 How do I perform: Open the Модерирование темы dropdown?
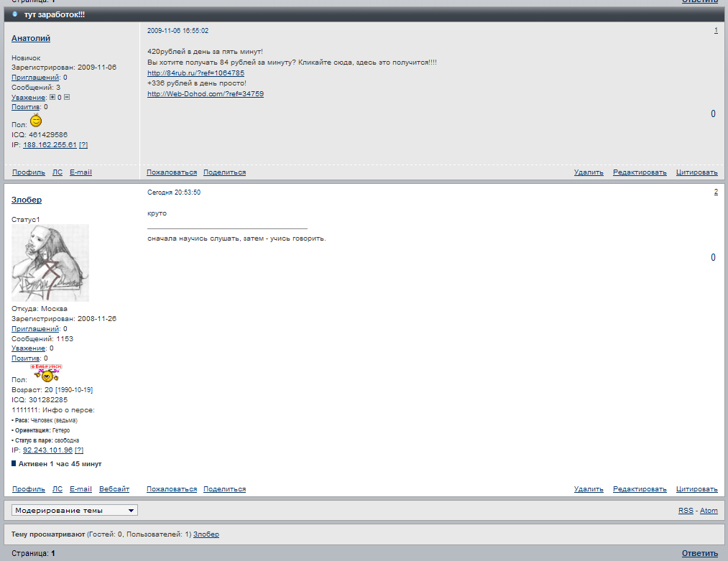(74, 511)
